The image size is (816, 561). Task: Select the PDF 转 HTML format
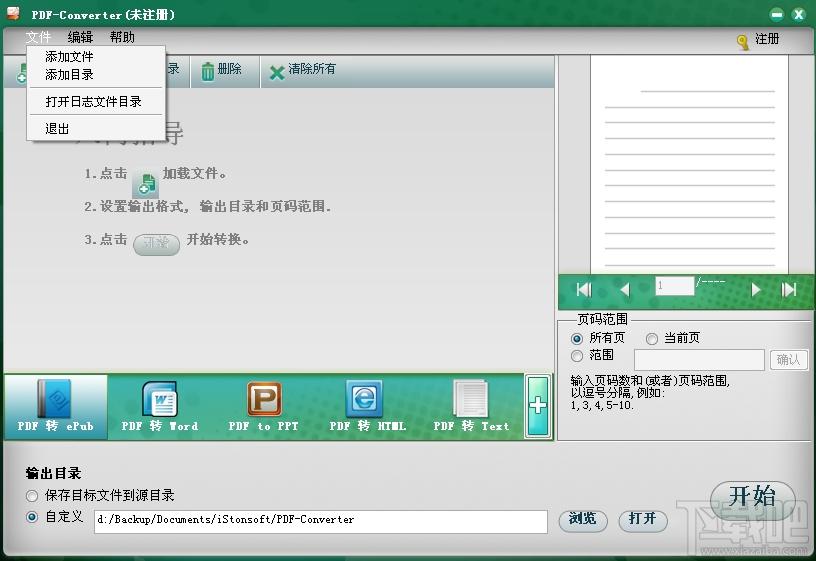367,407
